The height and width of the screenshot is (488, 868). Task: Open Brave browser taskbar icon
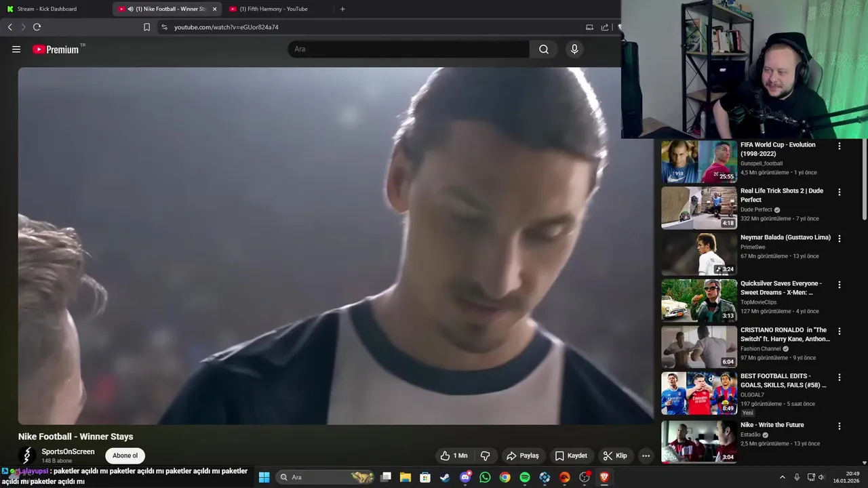604,477
